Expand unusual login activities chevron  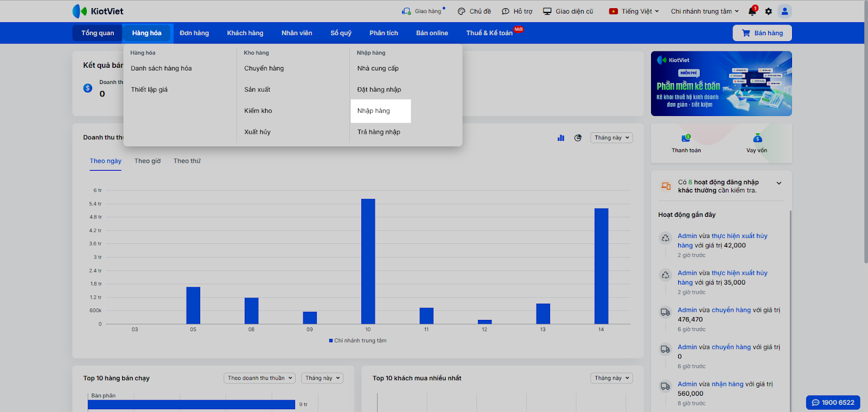pos(779,183)
